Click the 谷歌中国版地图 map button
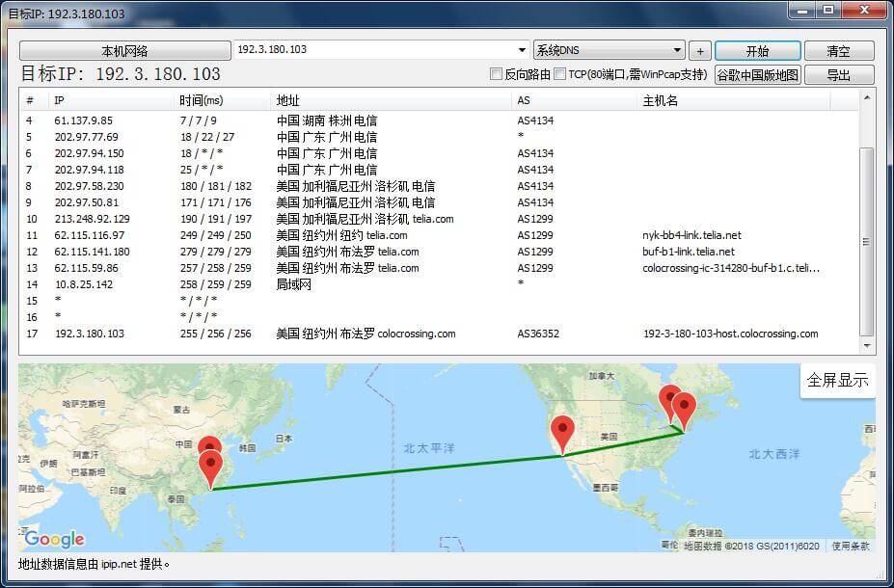The image size is (894, 588). (x=758, y=74)
